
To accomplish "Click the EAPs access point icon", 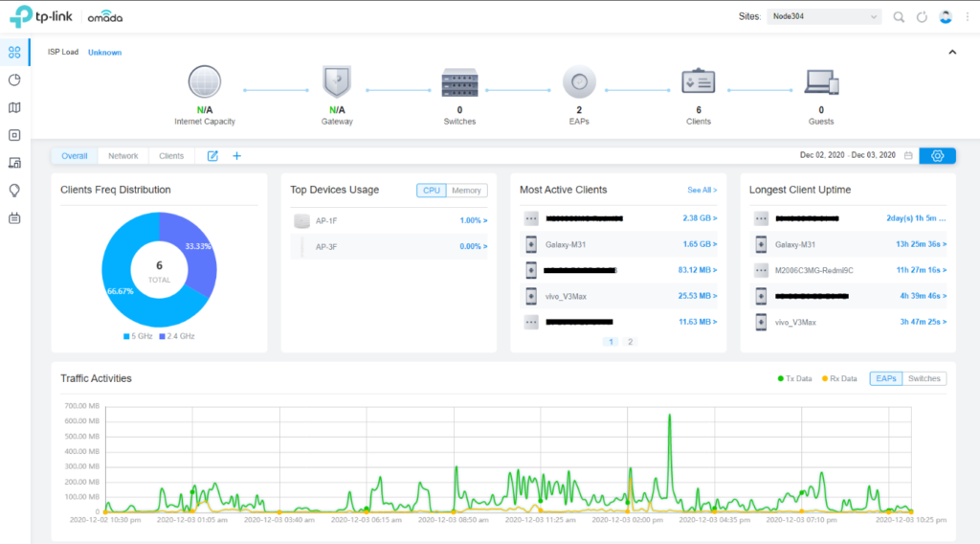I will click(579, 83).
